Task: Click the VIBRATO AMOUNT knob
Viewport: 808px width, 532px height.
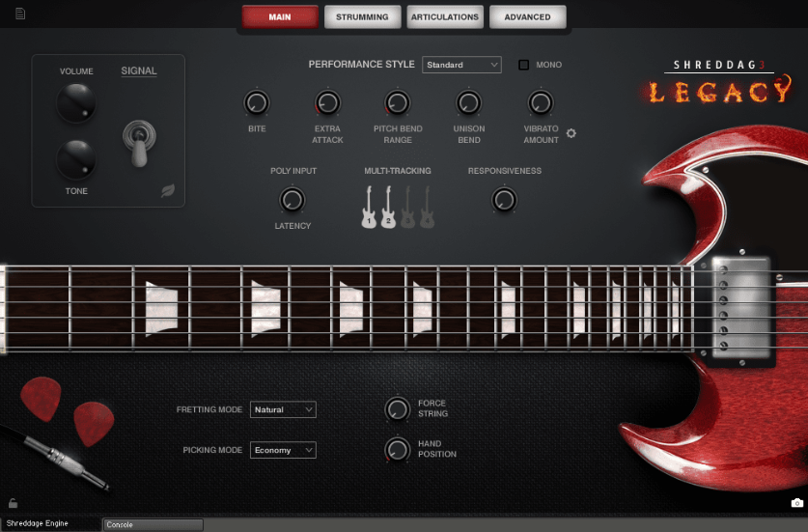Action: point(541,102)
